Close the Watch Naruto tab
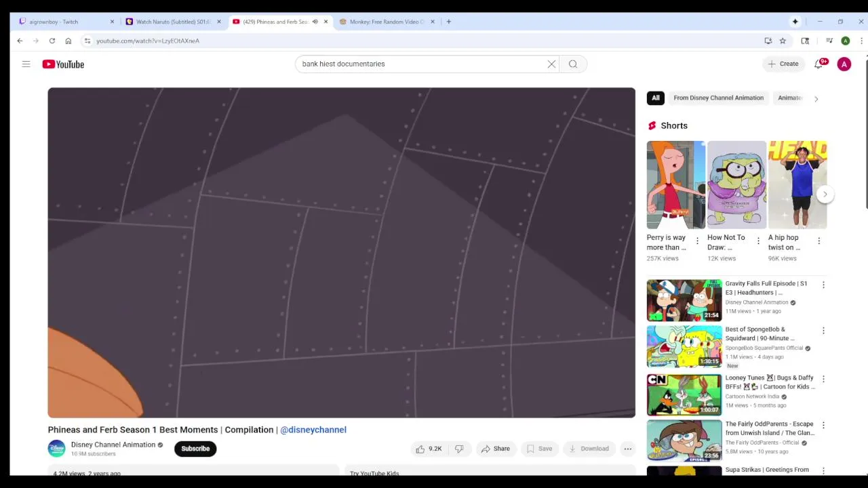868x488 pixels. click(218, 22)
